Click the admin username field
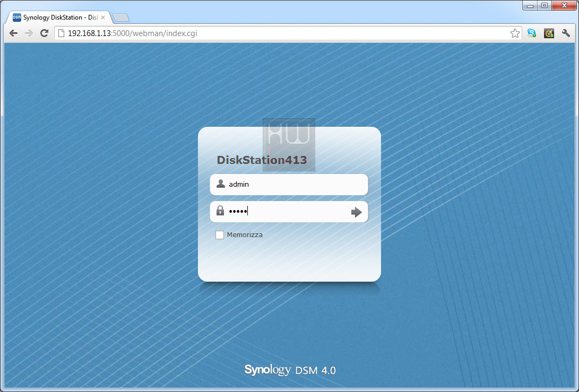Viewport: 579px width, 392px height. (x=289, y=184)
